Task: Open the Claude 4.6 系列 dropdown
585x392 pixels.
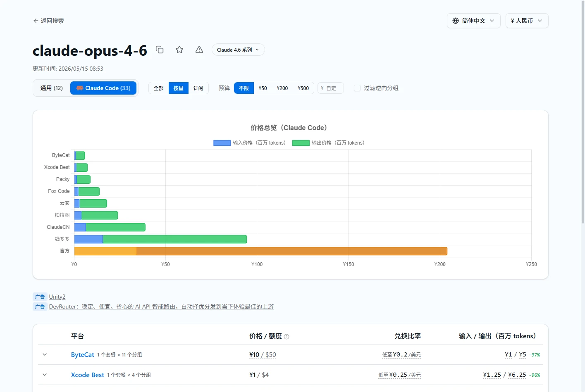Action: click(238, 50)
